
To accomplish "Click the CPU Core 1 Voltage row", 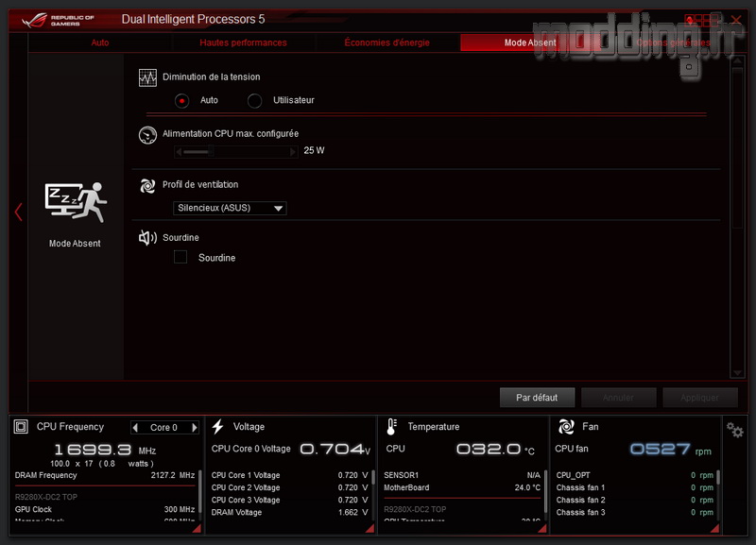I will coord(289,475).
